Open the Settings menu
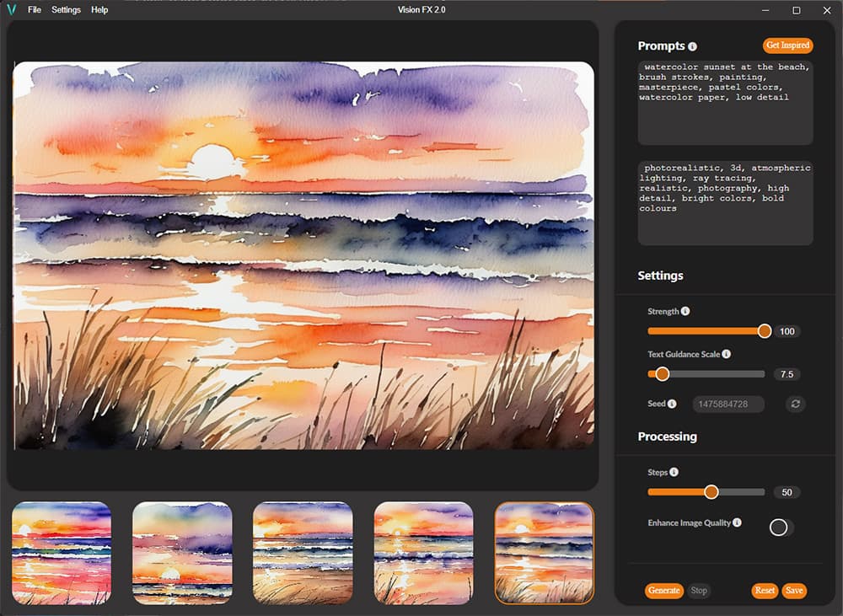 (x=66, y=10)
